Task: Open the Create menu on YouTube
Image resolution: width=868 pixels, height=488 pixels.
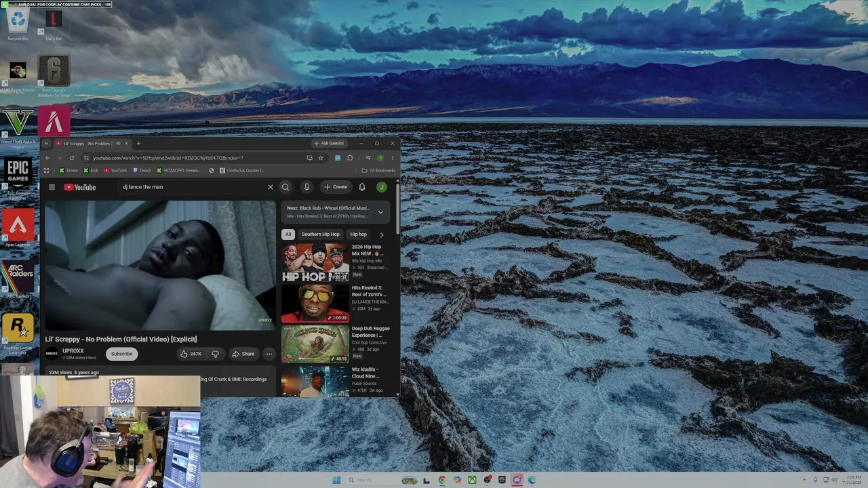Action: [336, 187]
